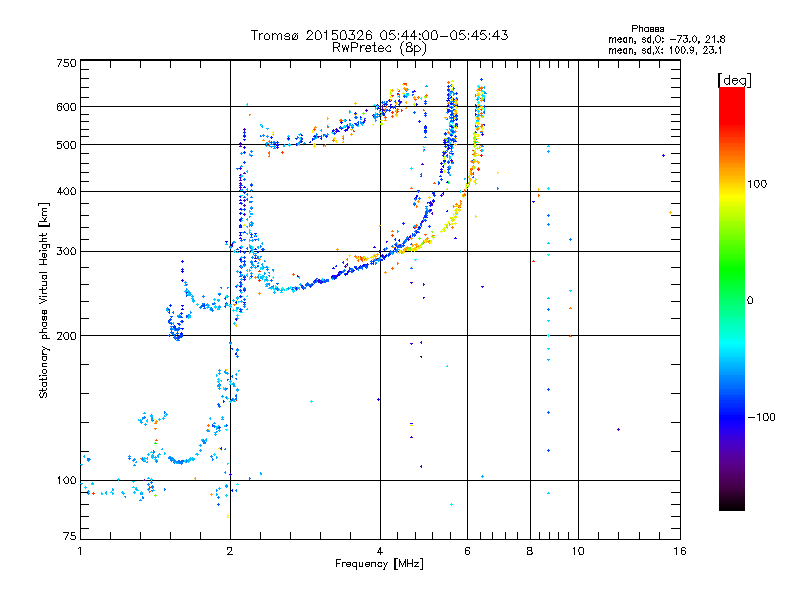
Task: Click the x-axis tick label 16
Action: click(680, 551)
